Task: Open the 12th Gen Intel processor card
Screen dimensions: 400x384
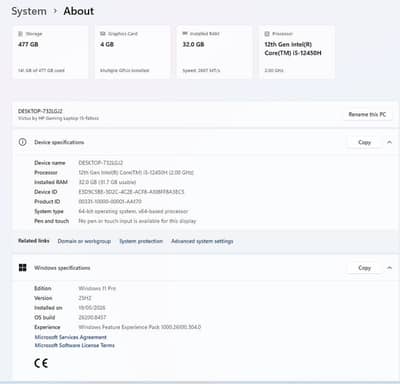Action: [297, 52]
